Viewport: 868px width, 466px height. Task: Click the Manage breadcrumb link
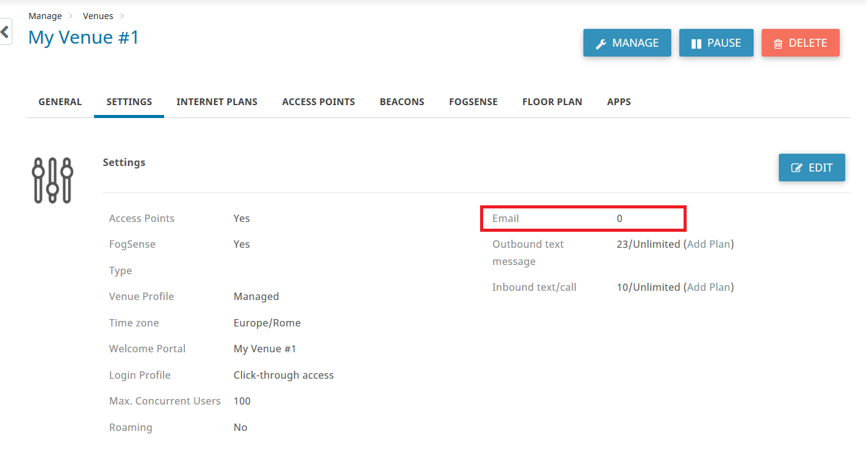click(45, 15)
